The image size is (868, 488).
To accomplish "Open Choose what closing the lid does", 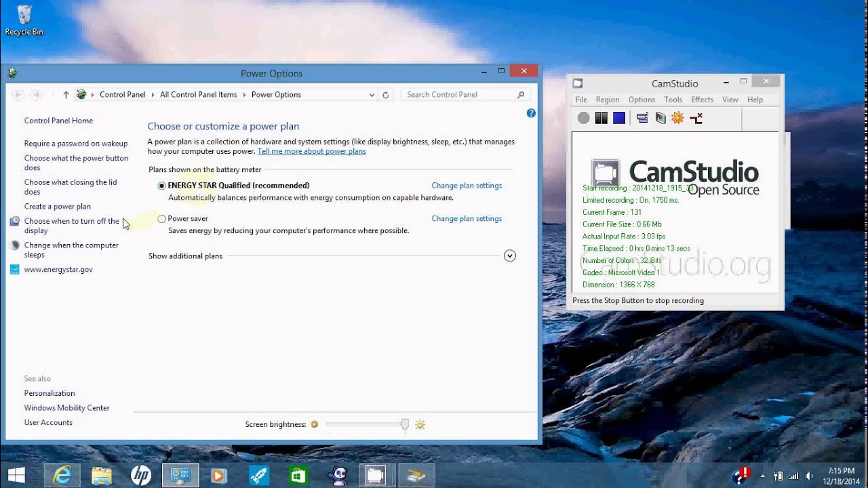I will point(71,187).
